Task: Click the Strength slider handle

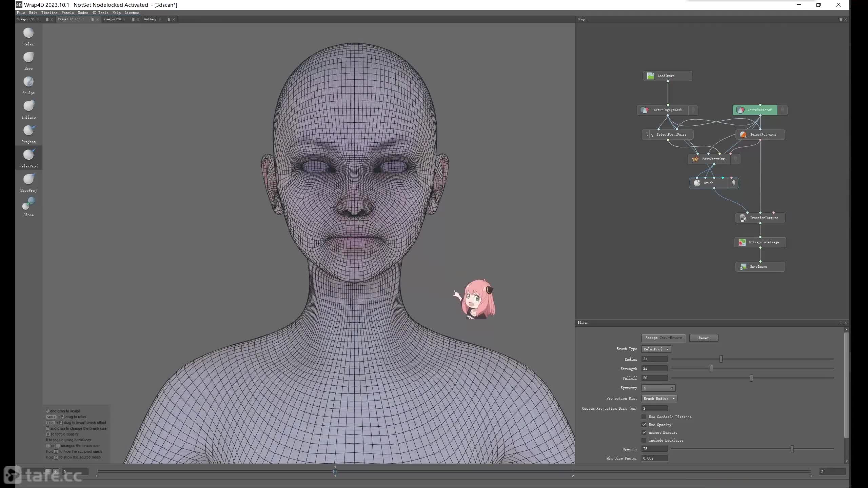Action: (711, 368)
